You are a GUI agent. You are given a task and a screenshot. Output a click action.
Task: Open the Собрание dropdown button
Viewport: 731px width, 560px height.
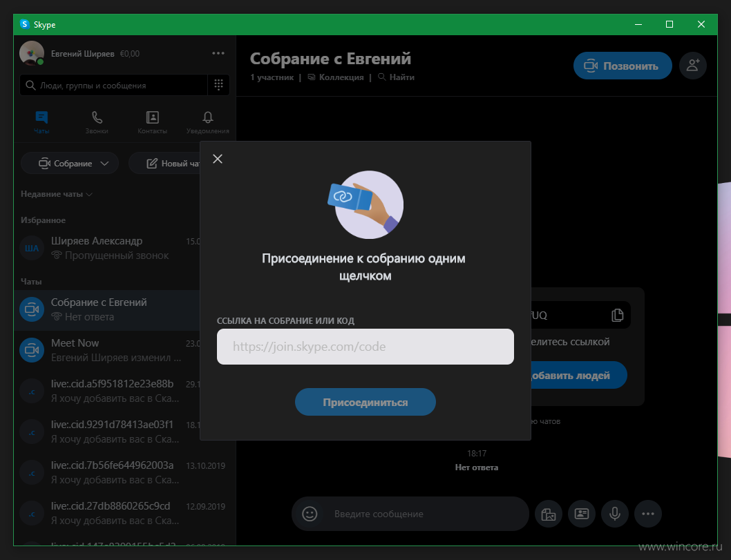point(70,164)
